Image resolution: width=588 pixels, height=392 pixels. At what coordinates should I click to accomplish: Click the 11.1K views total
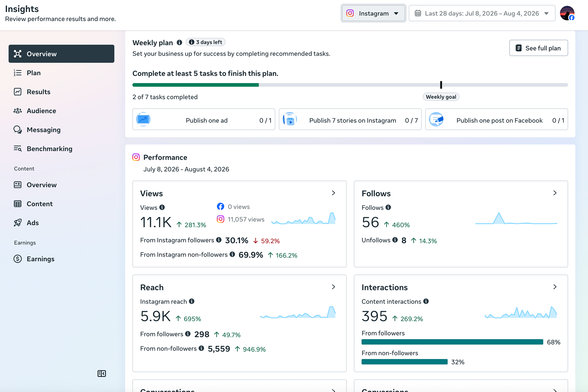[x=156, y=222]
